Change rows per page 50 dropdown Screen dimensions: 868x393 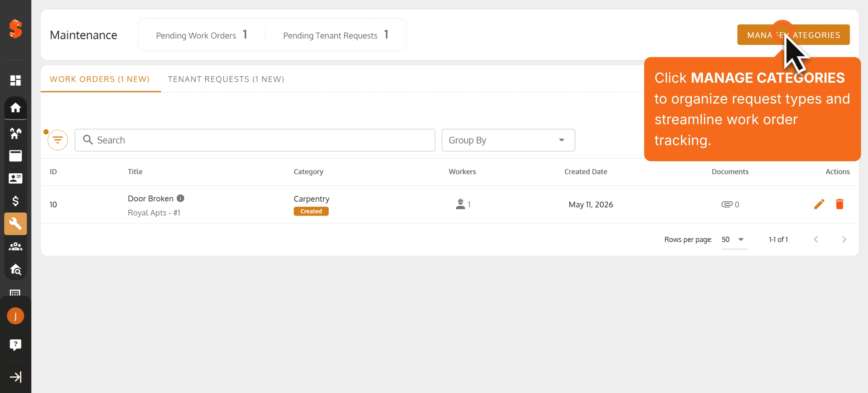(x=734, y=239)
